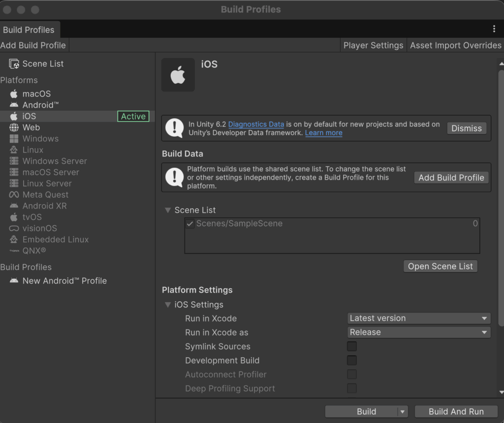Select the visionOS headset icon

point(14,229)
